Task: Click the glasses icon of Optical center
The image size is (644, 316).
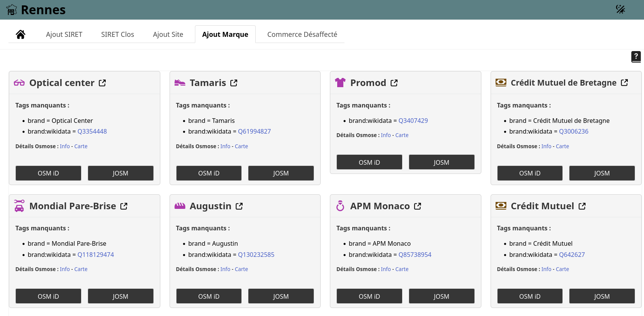Action: tap(19, 83)
